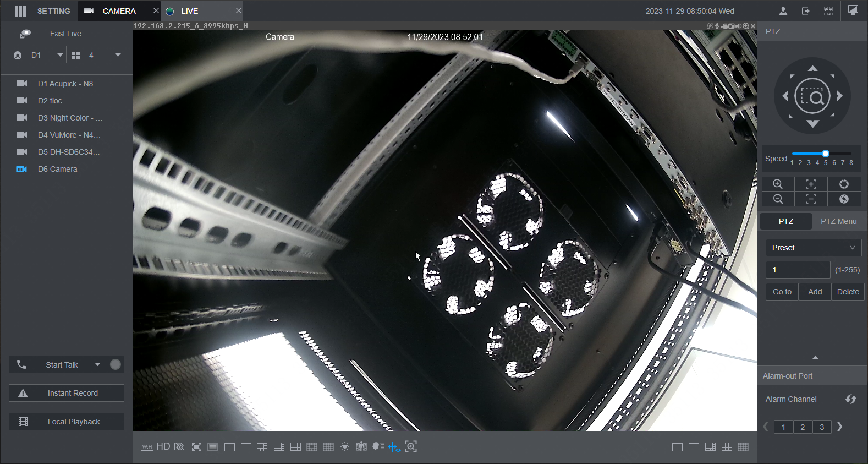Select the four-window split layout icon

246,447
